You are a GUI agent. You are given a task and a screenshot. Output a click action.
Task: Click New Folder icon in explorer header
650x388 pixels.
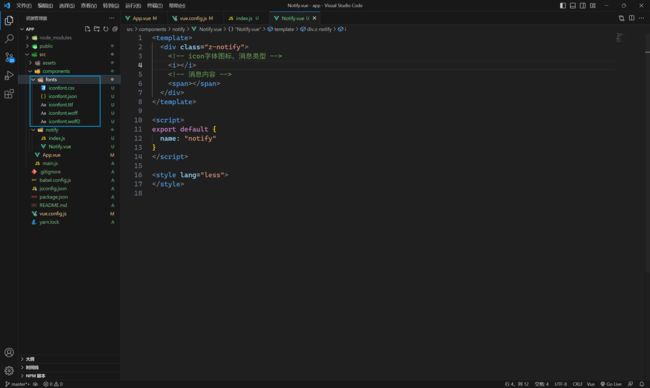click(x=97, y=29)
